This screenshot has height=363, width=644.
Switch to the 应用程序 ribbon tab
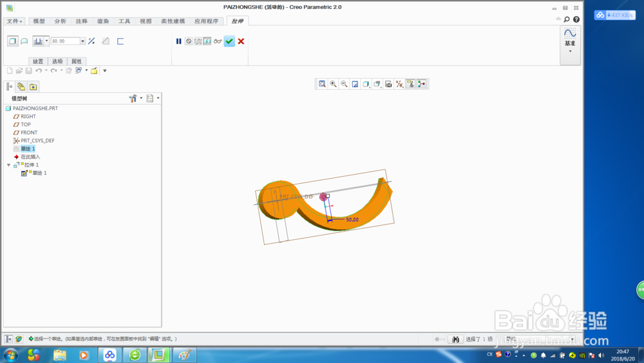click(x=207, y=21)
